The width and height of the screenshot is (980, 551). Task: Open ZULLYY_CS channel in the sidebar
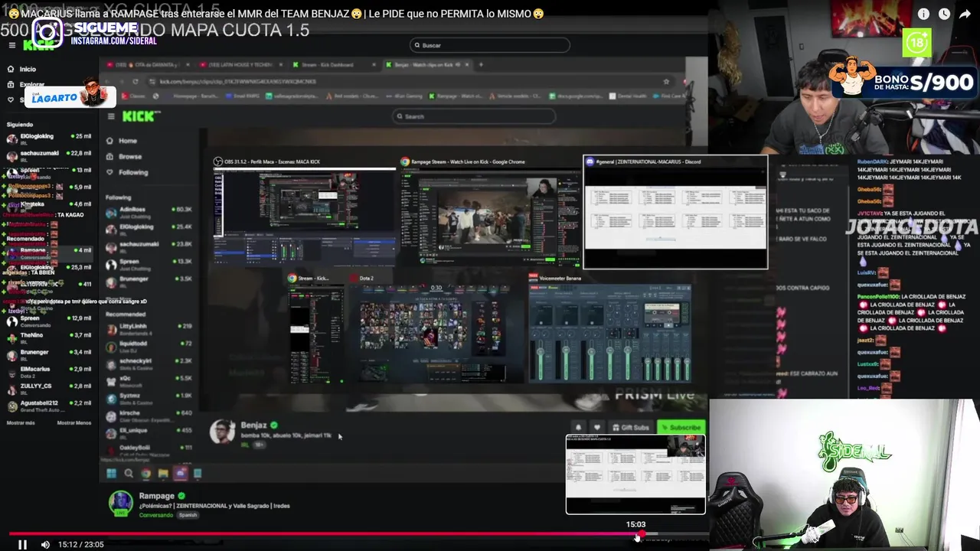(x=49, y=388)
